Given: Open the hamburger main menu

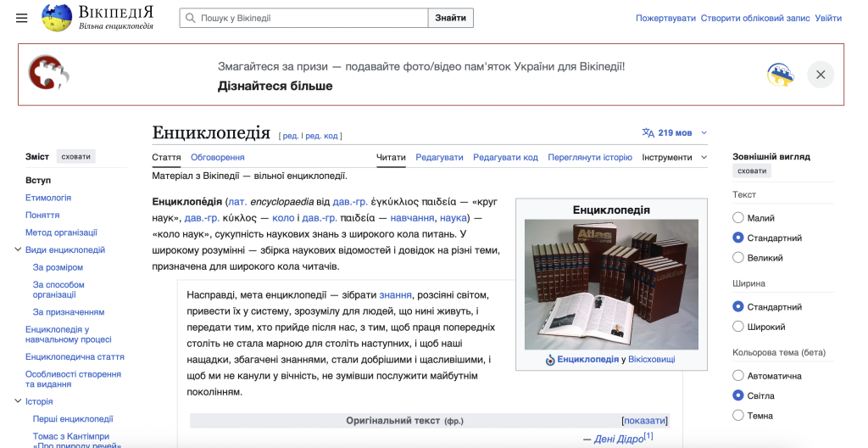Looking at the screenshot, I should click(x=21, y=18).
